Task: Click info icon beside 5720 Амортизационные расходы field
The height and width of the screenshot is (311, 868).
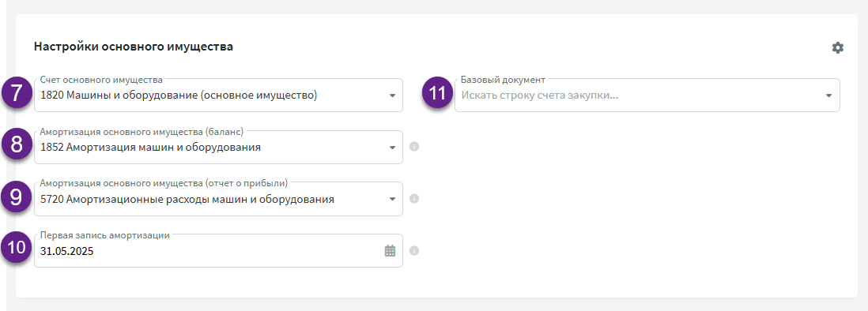Action: (414, 199)
